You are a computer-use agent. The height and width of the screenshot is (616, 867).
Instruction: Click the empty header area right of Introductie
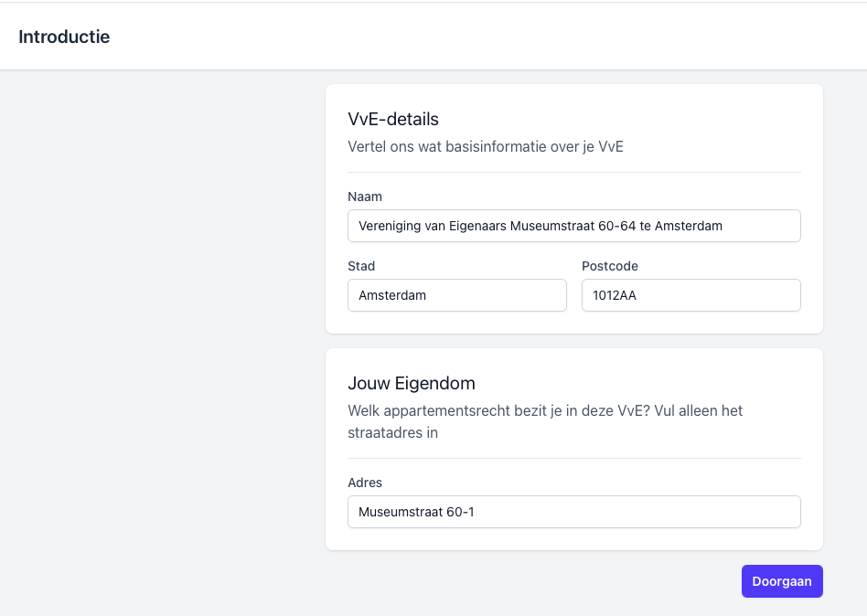(x=503, y=37)
